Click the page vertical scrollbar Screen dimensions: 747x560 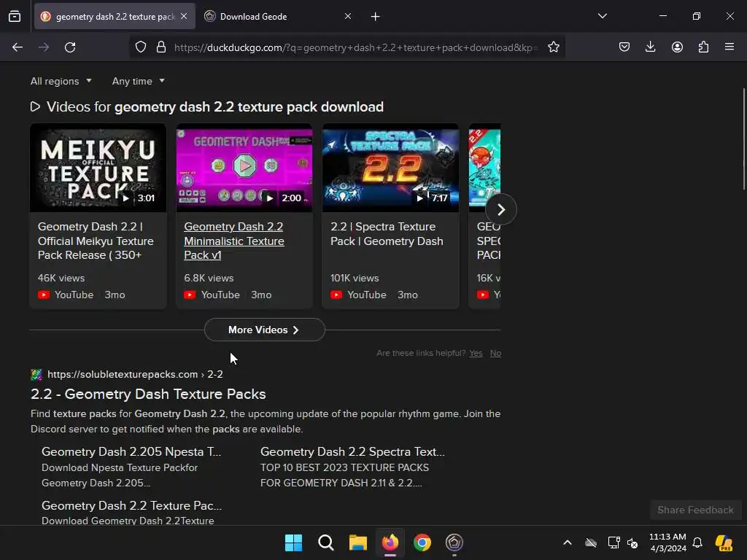(743, 139)
